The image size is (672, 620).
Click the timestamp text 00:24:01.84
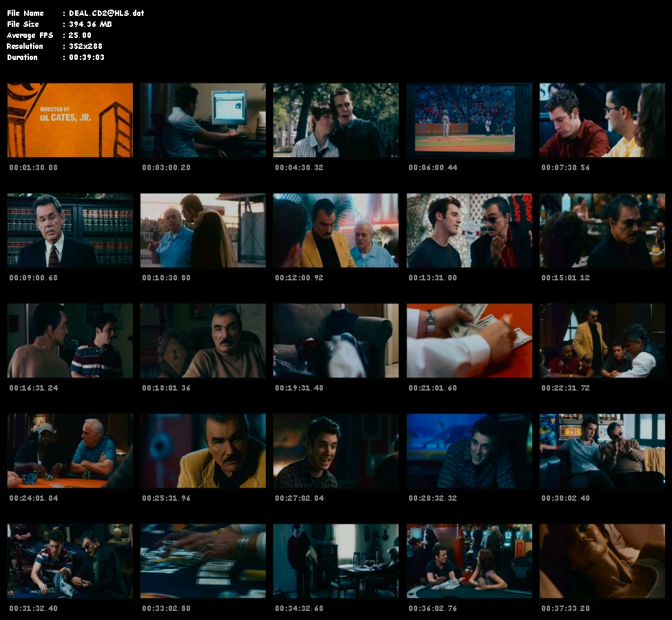coord(34,498)
